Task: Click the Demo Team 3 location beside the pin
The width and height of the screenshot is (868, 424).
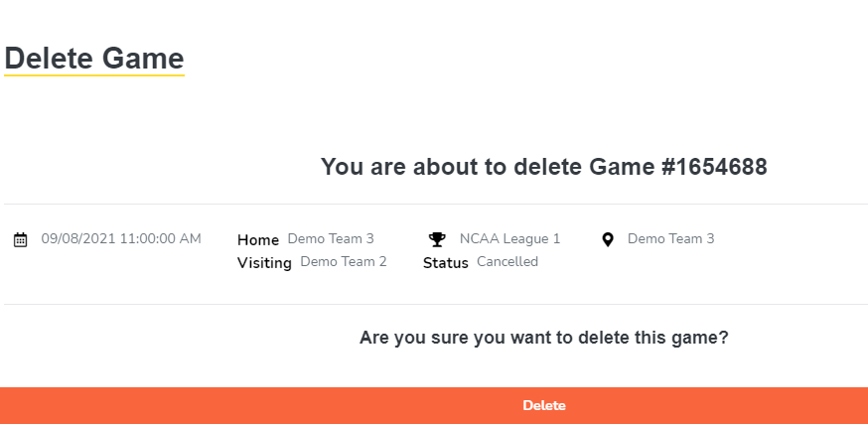Action: (670, 238)
